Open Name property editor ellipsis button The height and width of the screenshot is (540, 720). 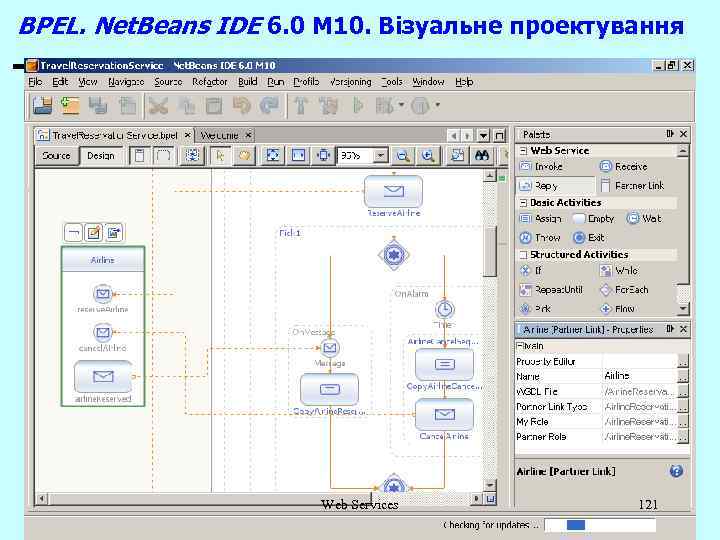683,377
